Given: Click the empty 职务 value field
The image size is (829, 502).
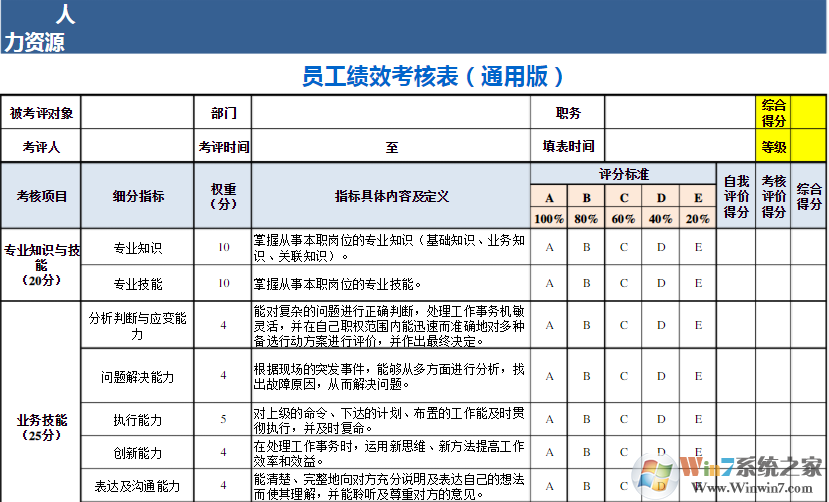Looking at the screenshot, I should [x=680, y=113].
